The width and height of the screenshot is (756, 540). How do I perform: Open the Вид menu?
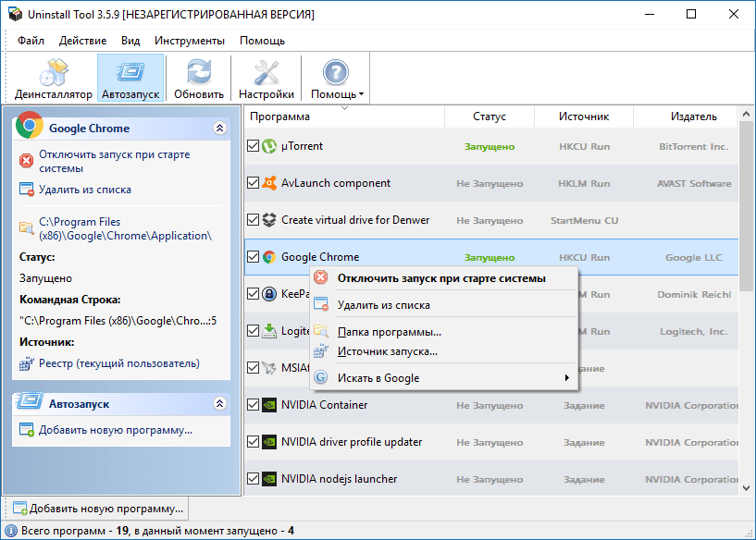tap(130, 41)
